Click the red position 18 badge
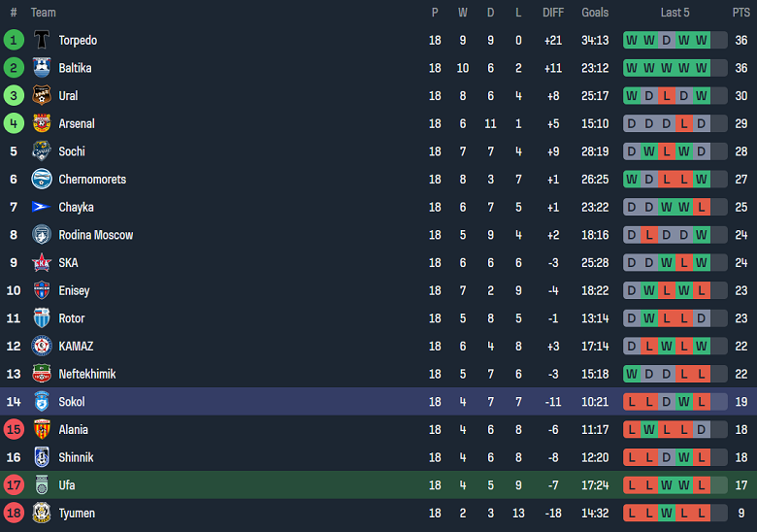 [14, 513]
